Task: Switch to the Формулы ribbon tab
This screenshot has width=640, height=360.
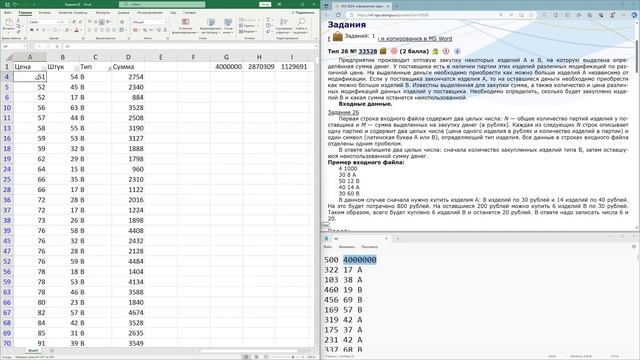Action: pos(103,13)
